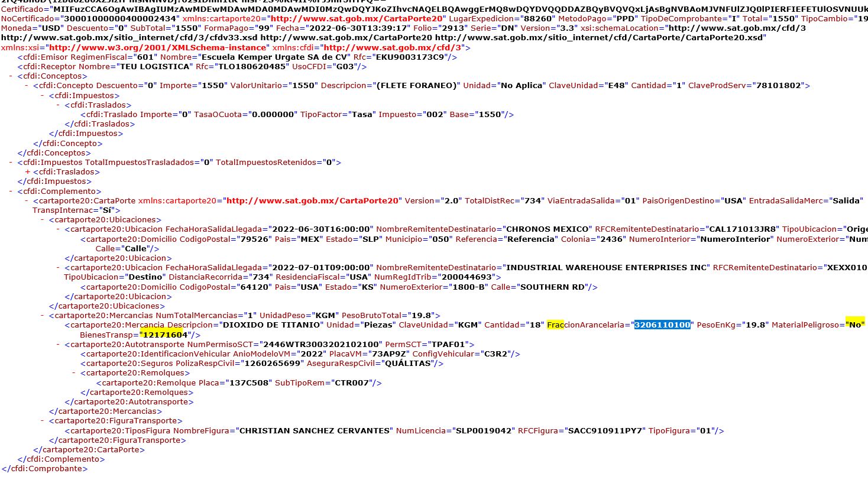Viewport: 868px width, 483px height.
Task: Collapse the cartaporte20:Mercancias NumTotalMercancias node
Action: (x=43, y=316)
